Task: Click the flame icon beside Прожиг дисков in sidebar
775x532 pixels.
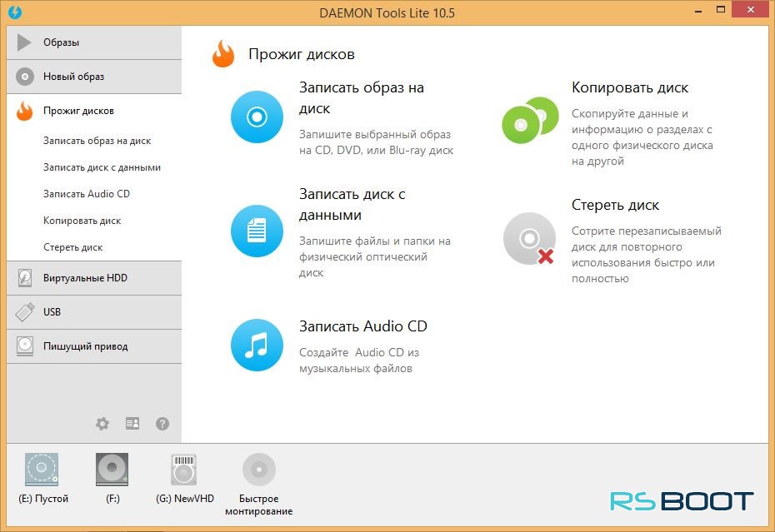Action: coord(24,111)
